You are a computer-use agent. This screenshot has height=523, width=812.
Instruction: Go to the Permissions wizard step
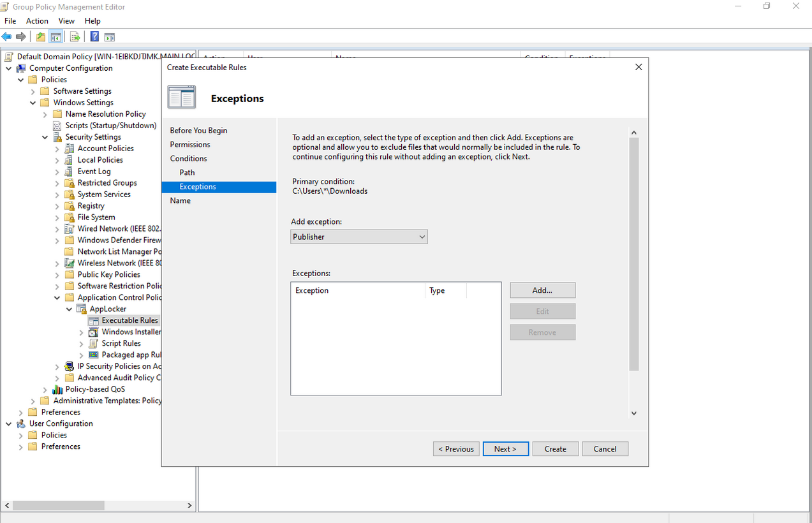[x=190, y=144]
